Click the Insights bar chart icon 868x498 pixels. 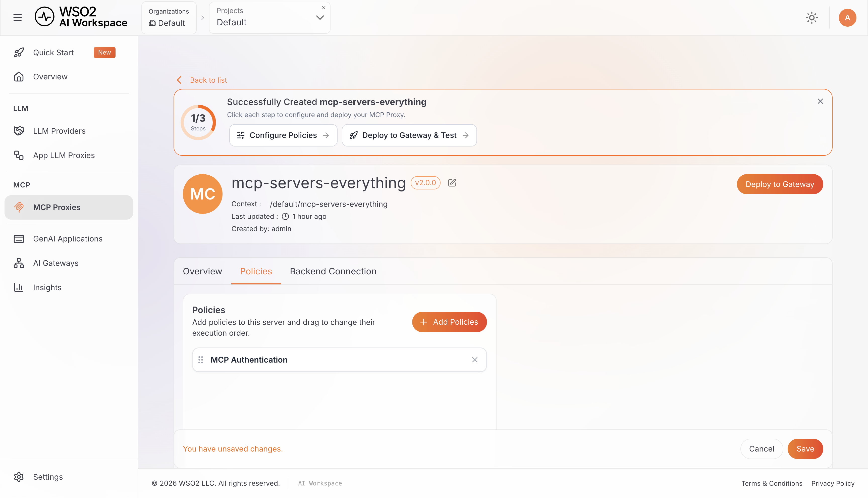(x=19, y=287)
